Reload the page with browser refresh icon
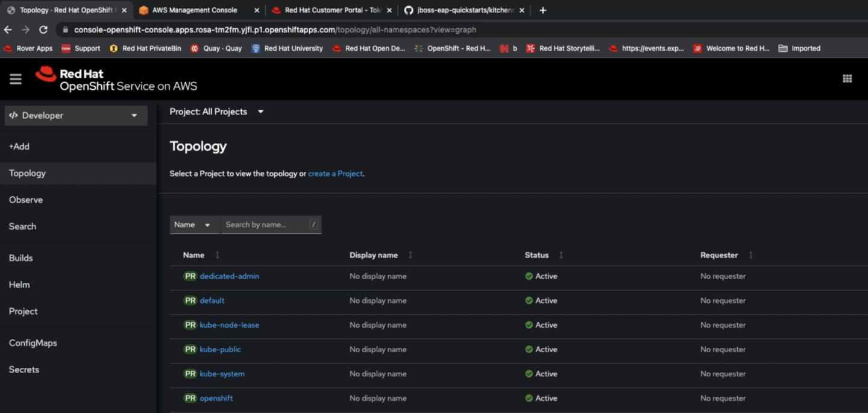Image resolution: width=868 pixels, height=413 pixels. click(43, 30)
